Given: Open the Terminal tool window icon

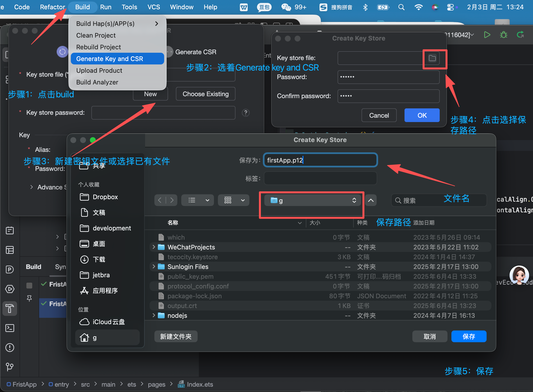Looking at the screenshot, I should 10,328.
